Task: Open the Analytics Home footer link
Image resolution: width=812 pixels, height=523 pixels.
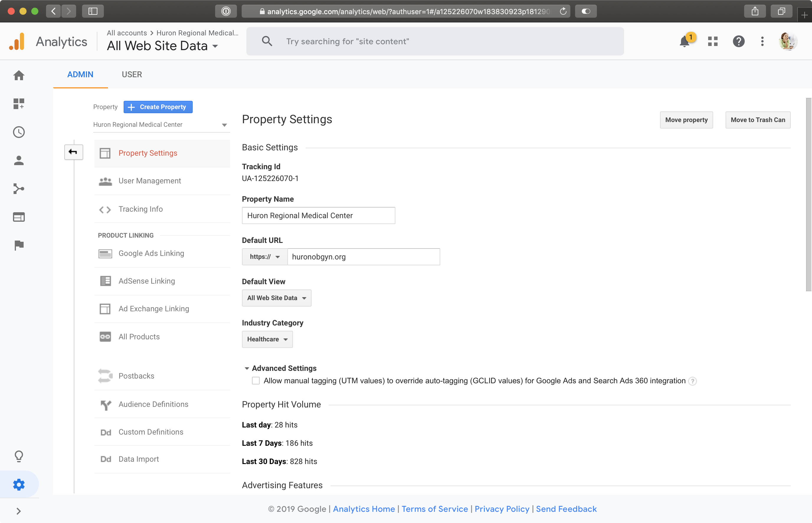Action: pos(364,509)
